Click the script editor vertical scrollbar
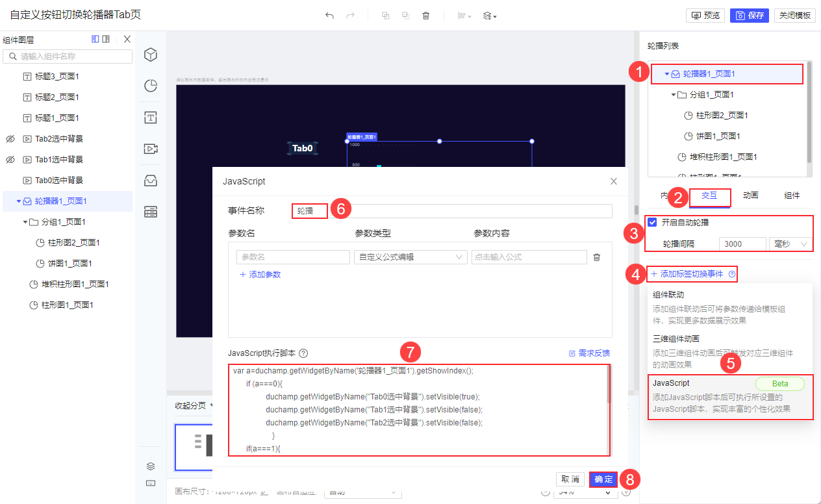Screen dimensions: 821x504 (609, 383)
